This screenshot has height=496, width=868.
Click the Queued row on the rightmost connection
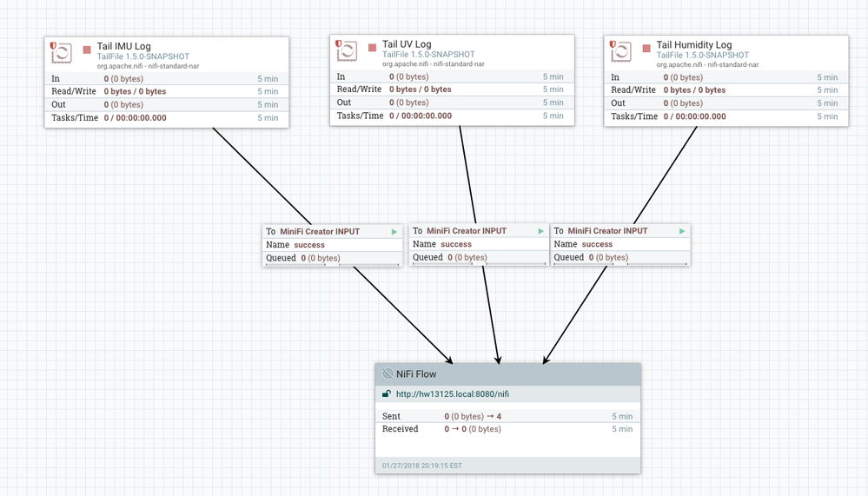point(620,257)
